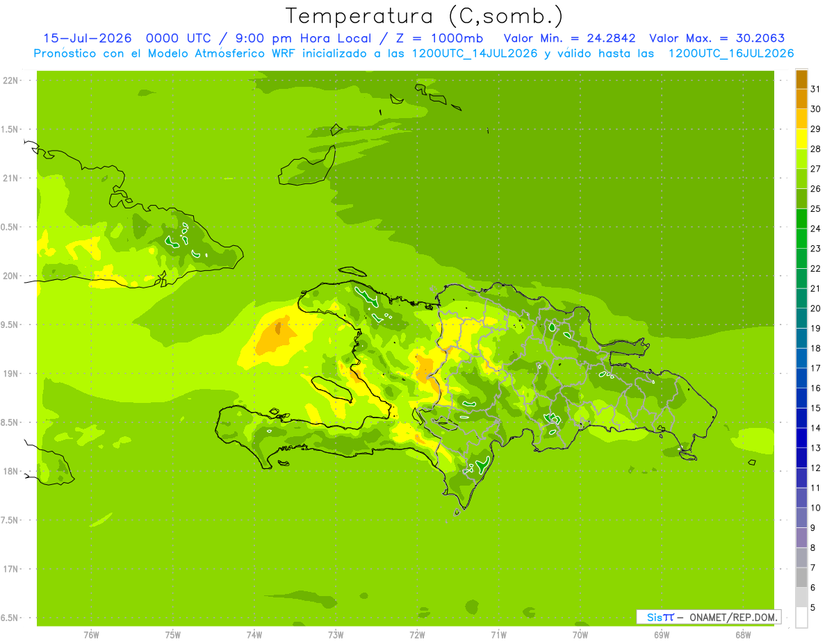
Task: Select the "Z = 1000mb" level text
Action: tap(440, 38)
